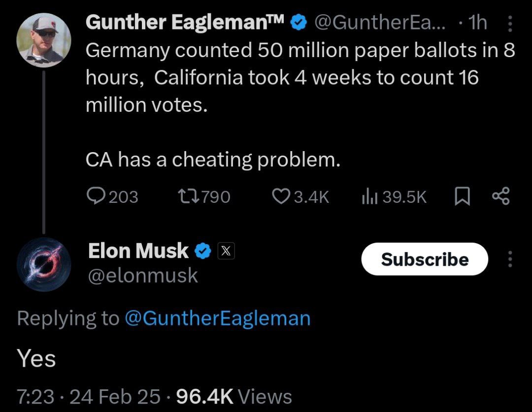Viewport: 532px width, 412px height.
Task: Click the 96.4K Views count
Action: (234, 396)
